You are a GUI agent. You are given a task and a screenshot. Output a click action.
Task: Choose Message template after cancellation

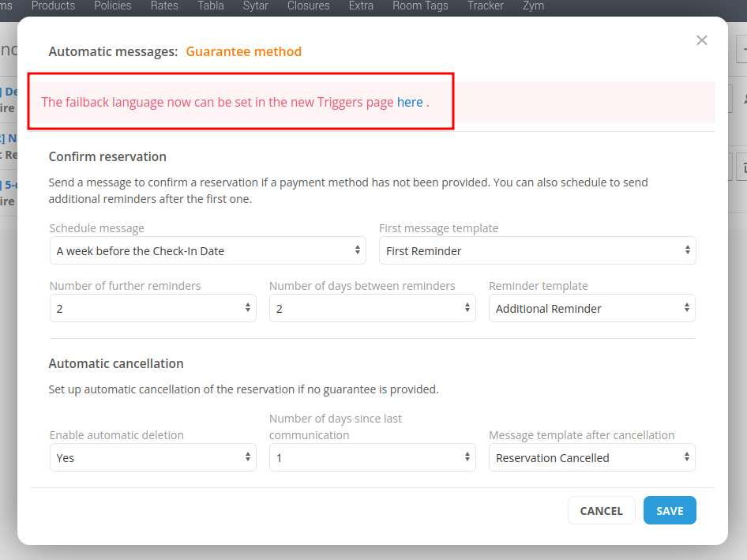click(591, 458)
